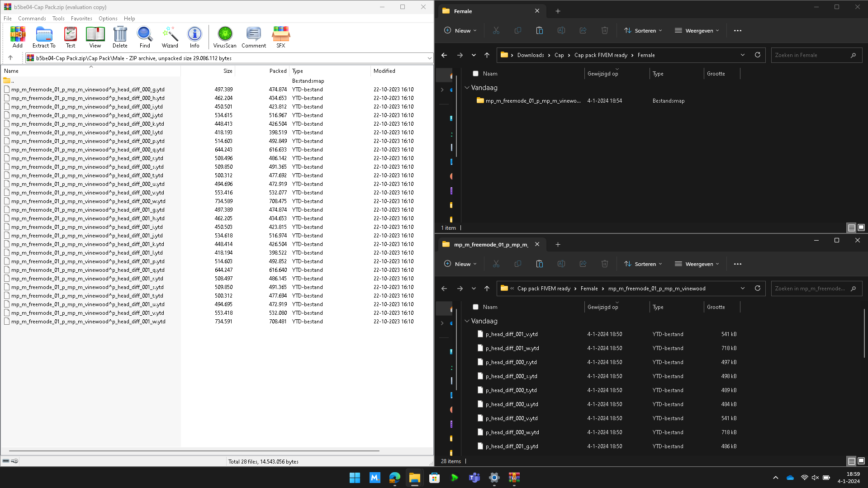The image size is (868, 488).
Task: Click the horizontal scrollbar in WinRAR file list
Action: pos(194,451)
